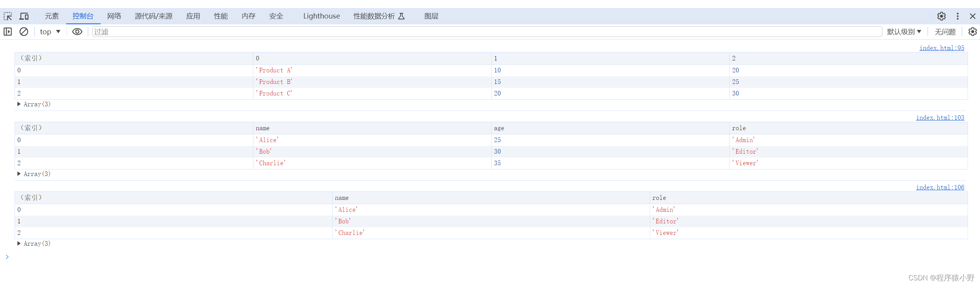Switch to the 网络 tab
Screen dimensions: 980x285
pyautogui.click(x=114, y=16)
